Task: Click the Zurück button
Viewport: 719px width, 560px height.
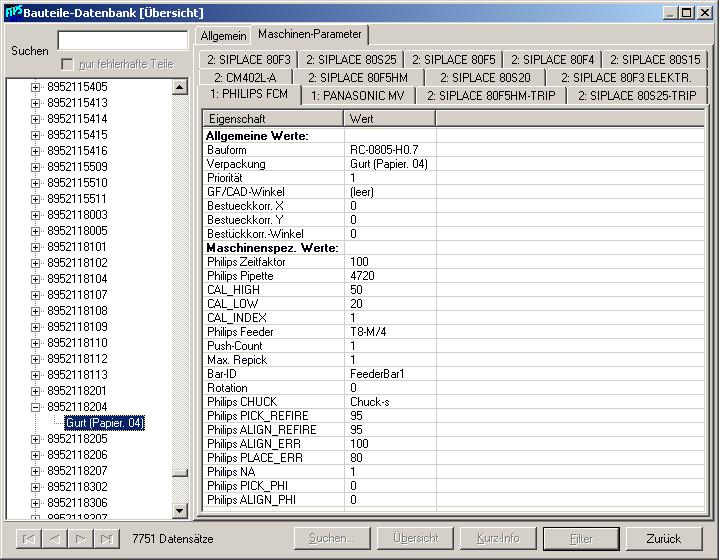Action: (664, 538)
